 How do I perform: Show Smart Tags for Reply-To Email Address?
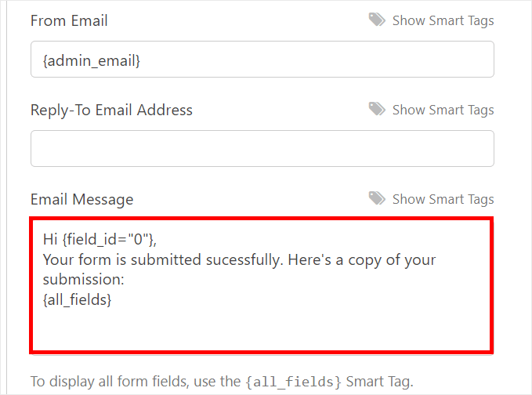pos(443,110)
